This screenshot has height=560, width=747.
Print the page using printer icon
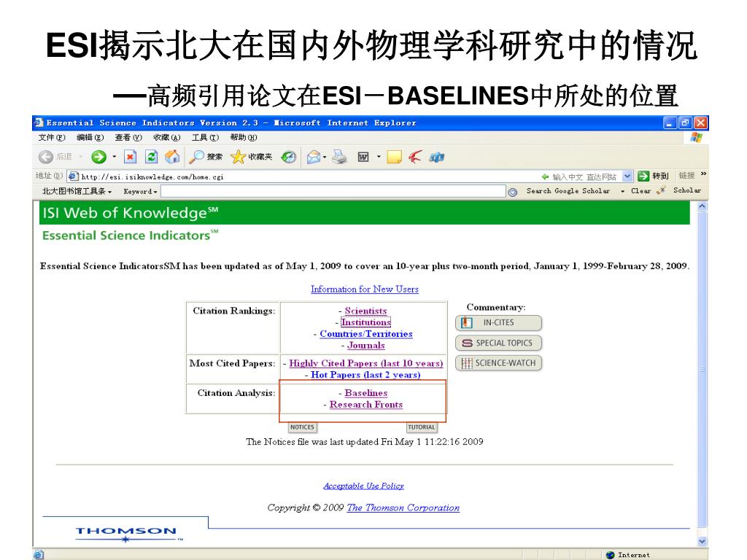[339, 157]
